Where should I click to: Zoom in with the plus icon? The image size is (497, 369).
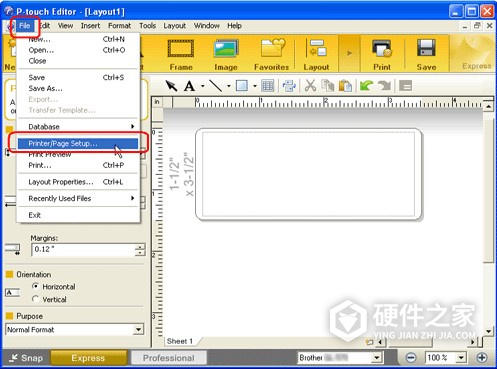482,358
